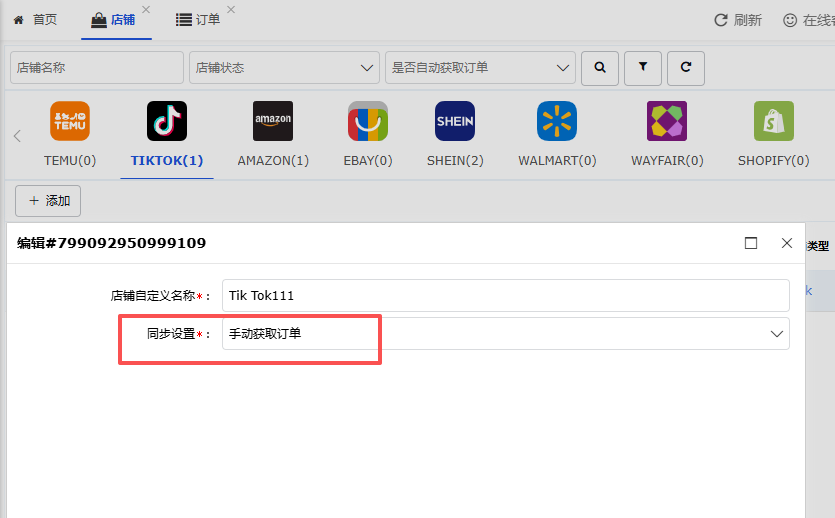Click the magnifier search button
The width and height of the screenshot is (835, 518).
(600, 68)
